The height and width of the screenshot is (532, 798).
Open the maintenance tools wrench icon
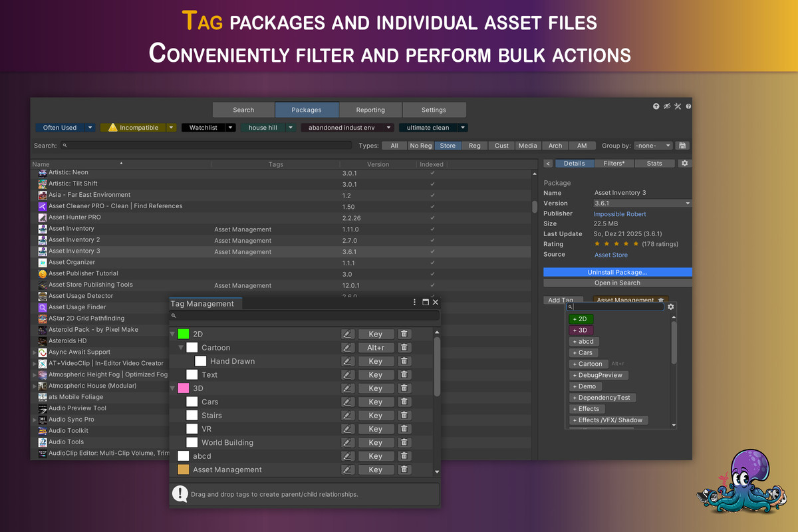pyautogui.click(x=678, y=106)
